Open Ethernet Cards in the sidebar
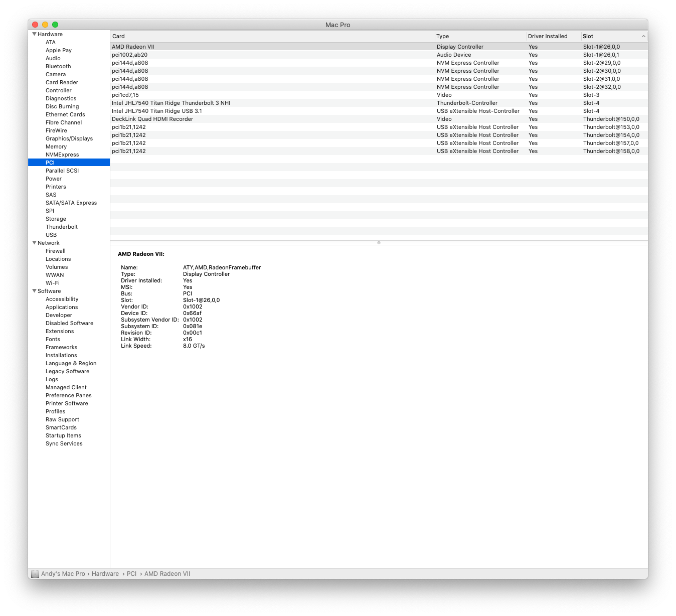The width and height of the screenshot is (676, 616). point(65,114)
